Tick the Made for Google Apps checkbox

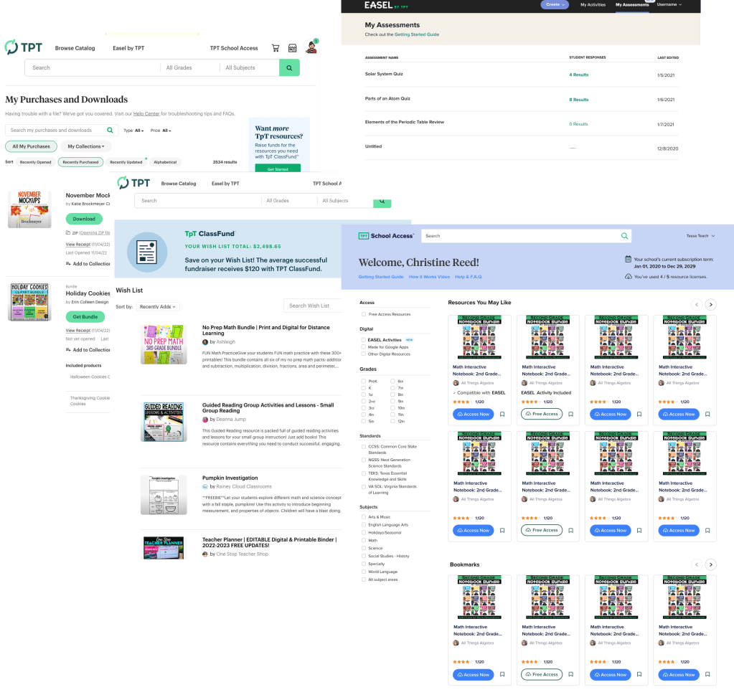pos(364,347)
